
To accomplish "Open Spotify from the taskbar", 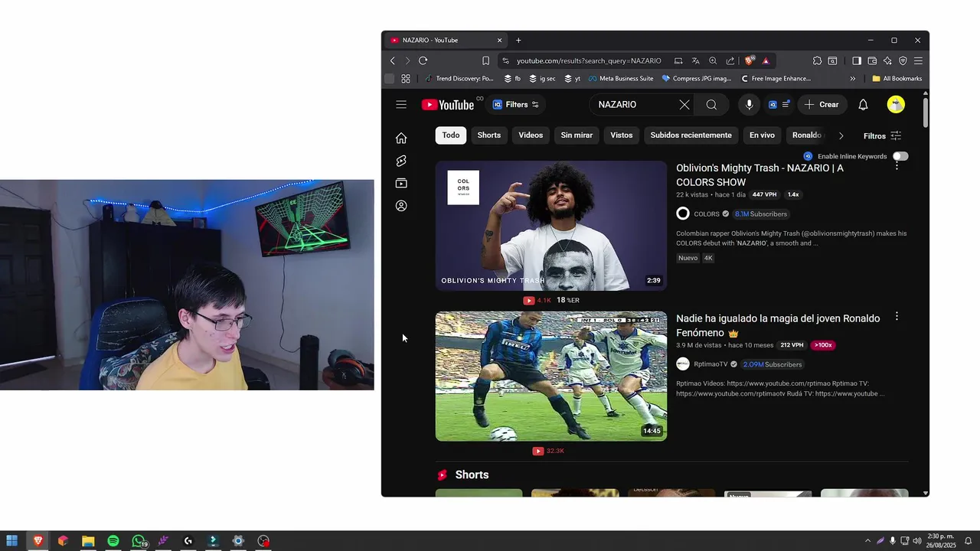I will (113, 541).
